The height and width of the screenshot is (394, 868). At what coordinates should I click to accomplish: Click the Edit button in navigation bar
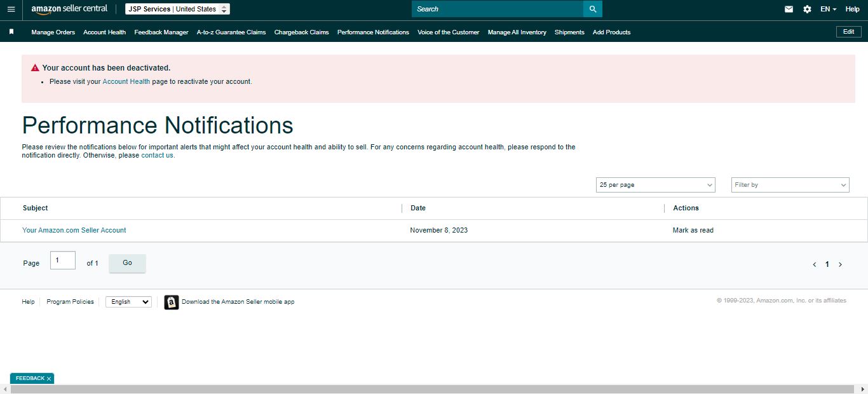click(848, 32)
